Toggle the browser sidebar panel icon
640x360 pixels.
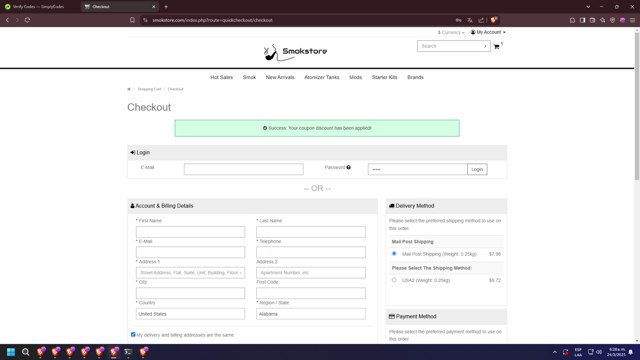582,20
